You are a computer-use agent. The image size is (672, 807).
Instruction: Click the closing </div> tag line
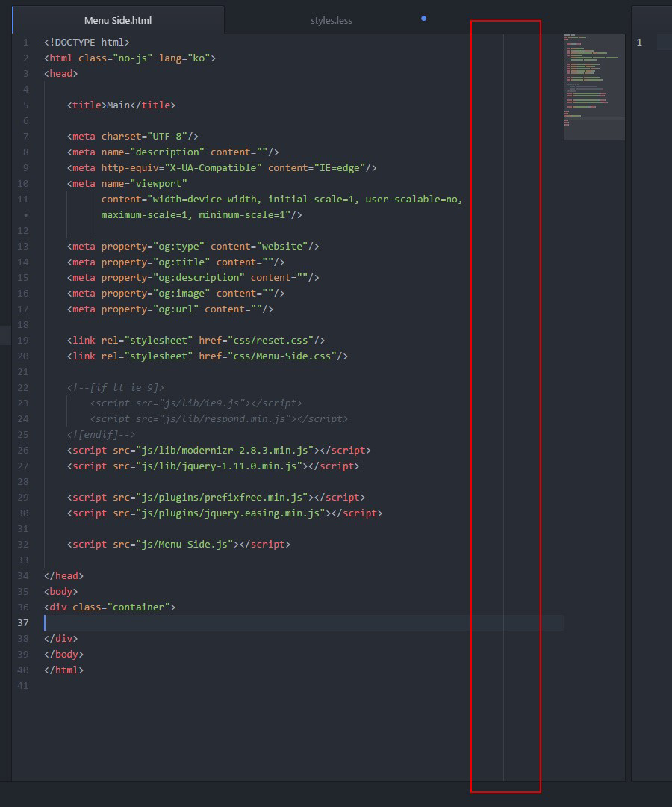[60, 639]
